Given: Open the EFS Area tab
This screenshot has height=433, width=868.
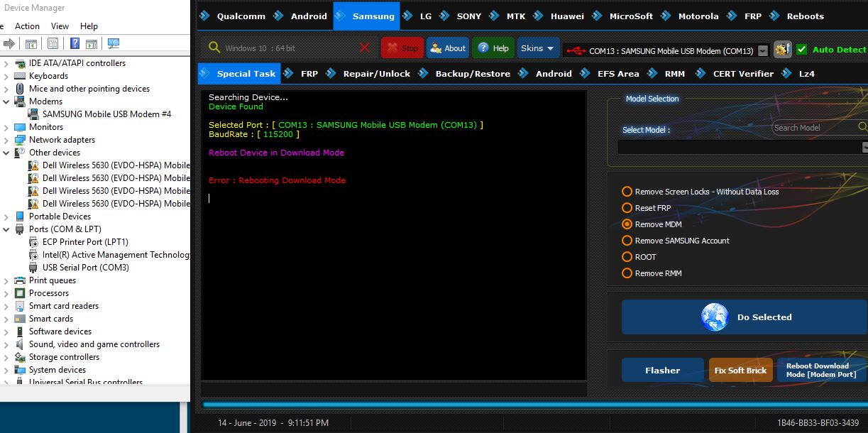Looking at the screenshot, I should point(610,73).
